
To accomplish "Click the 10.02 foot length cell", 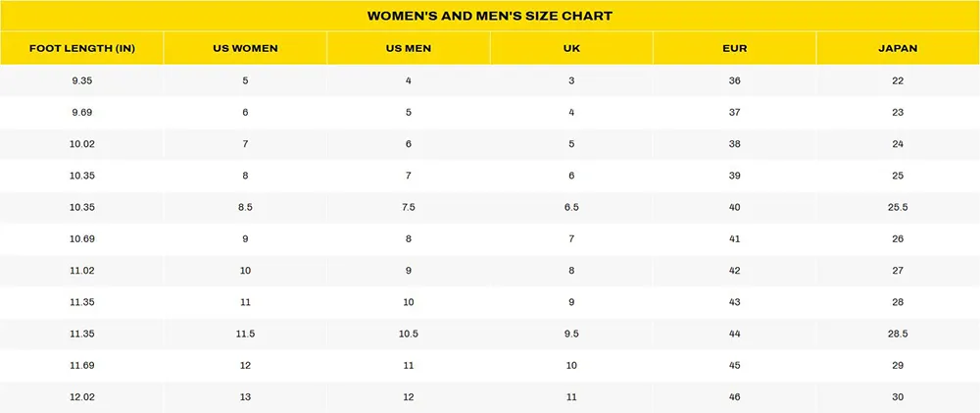I will pos(82,144).
